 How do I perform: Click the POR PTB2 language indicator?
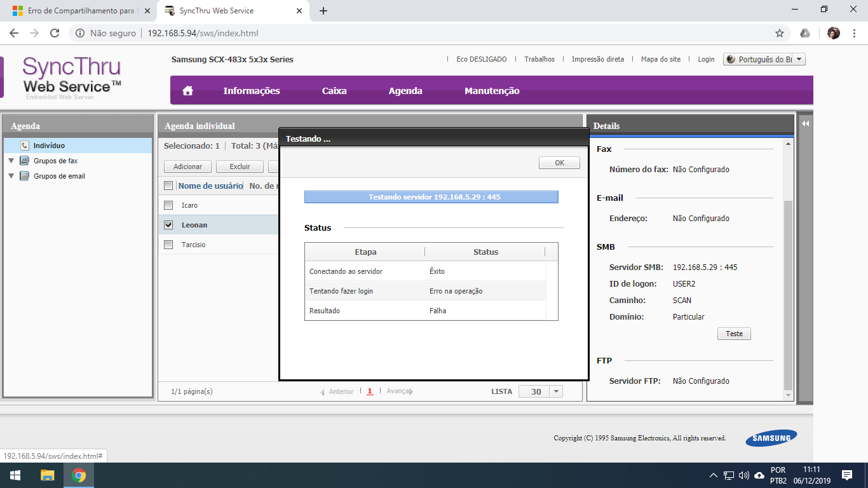click(x=778, y=475)
